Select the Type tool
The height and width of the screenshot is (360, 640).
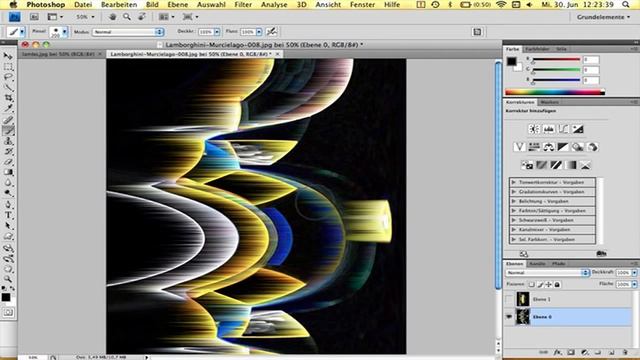8,216
